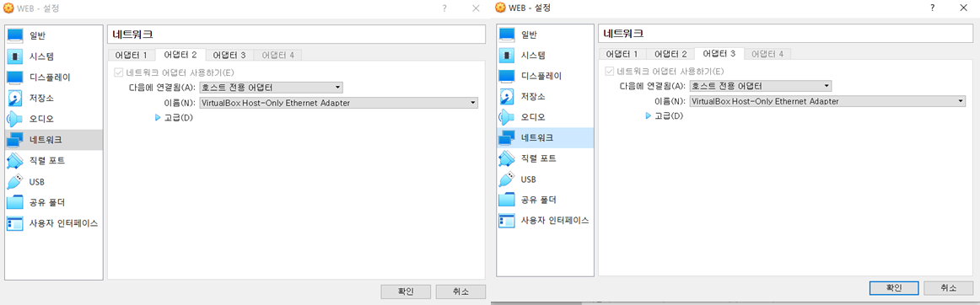Confirm with 확인 button in left window
The height and width of the screenshot is (305, 980).
[x=406, y=292]
